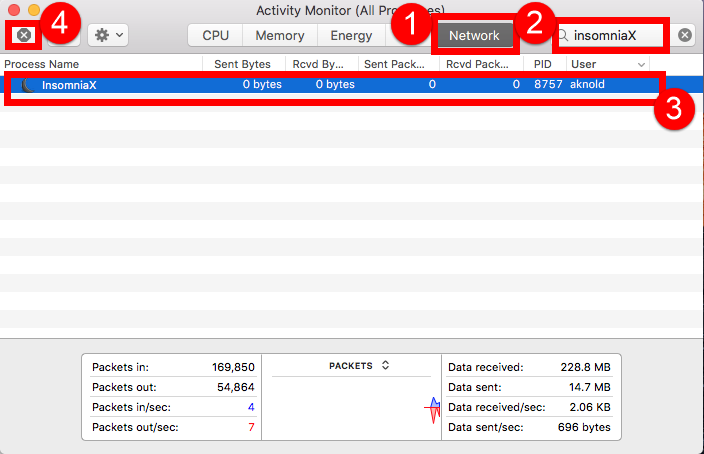Open the gear actions dropdown menu
The image size is (704, 454).
pos(107,35)
